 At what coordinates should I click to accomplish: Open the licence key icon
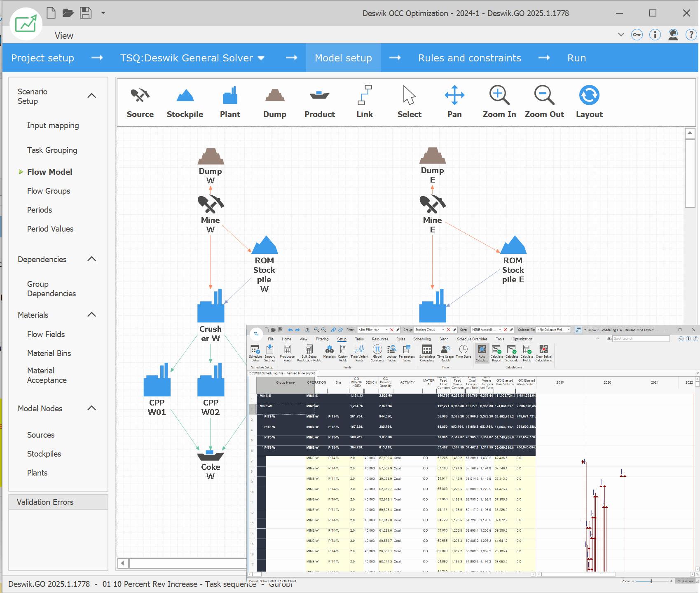(637, 35)
